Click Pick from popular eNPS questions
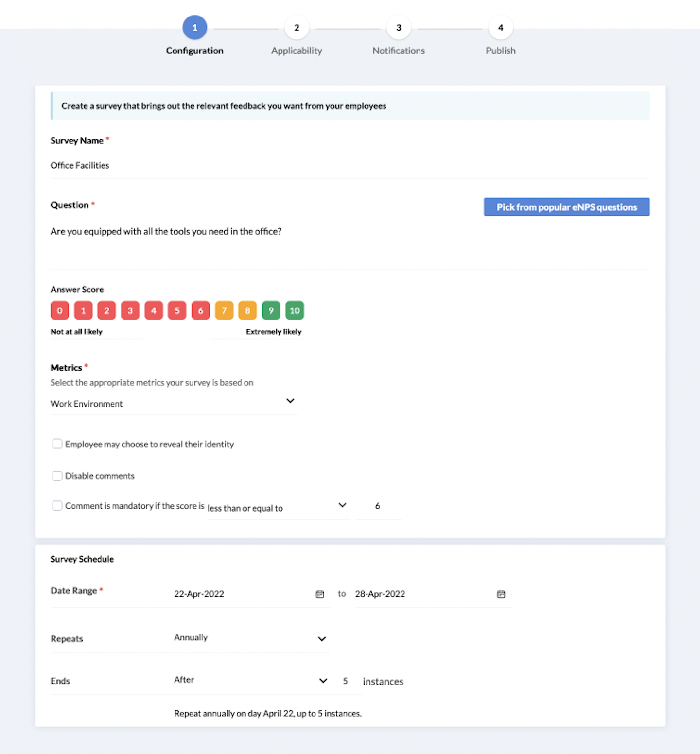The image size is (700, 754). [566, 207]
